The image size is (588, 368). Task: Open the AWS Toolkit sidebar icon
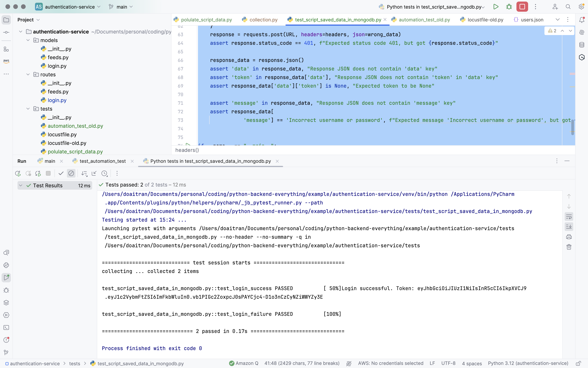(6, 61)
